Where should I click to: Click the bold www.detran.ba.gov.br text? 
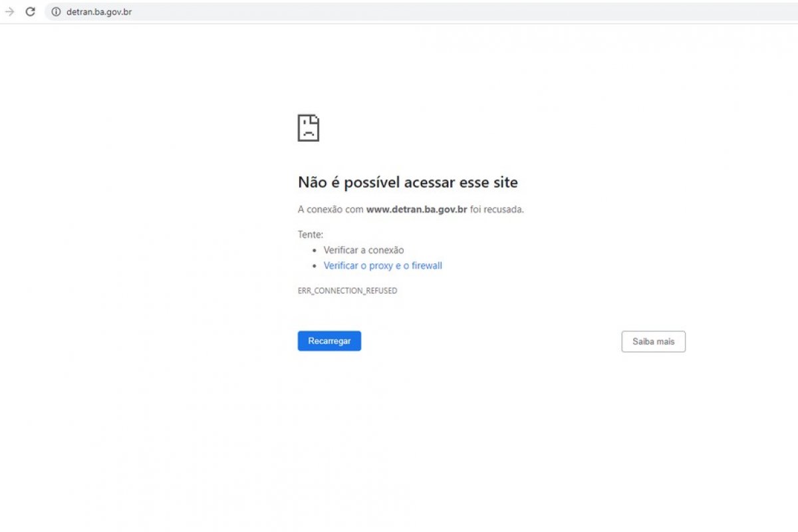(416, 209)
